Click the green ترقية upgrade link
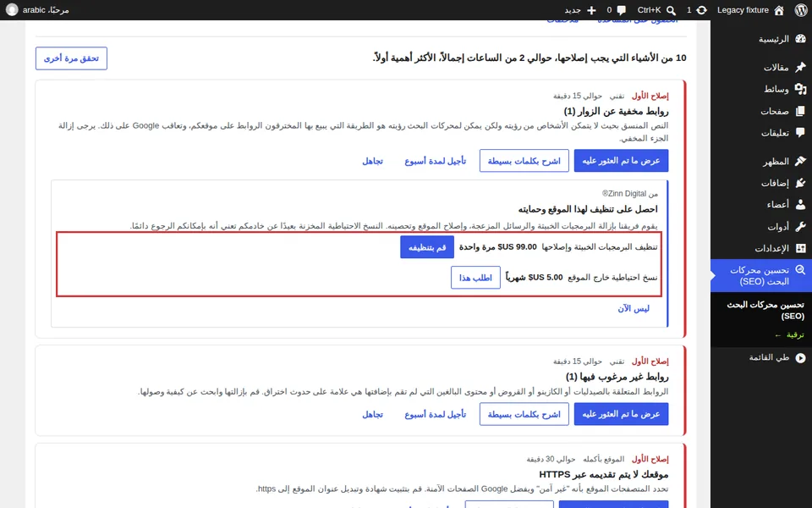Image resolution: width=812 pixels, height=508 pixels. 789,335
